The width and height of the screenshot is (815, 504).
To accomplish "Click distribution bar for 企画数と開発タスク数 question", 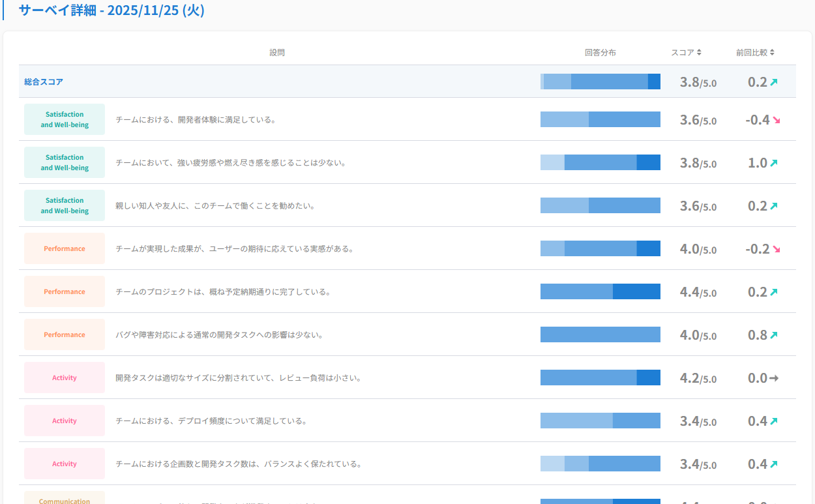I will point(600,464).
